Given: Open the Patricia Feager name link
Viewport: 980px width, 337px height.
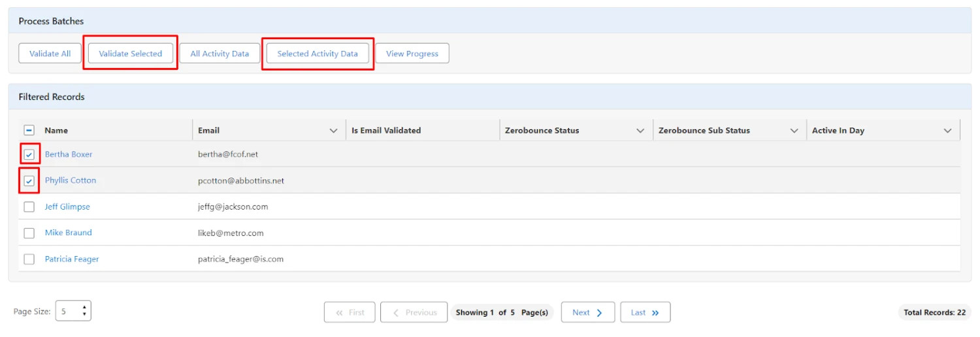Looking at the screenshot, I should coord(72,259).
